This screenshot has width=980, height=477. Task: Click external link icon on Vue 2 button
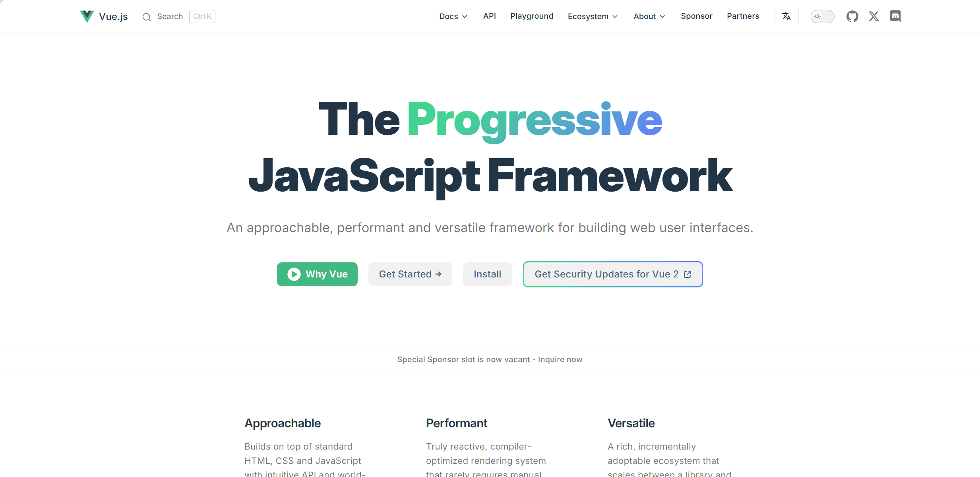coord(688,274)
